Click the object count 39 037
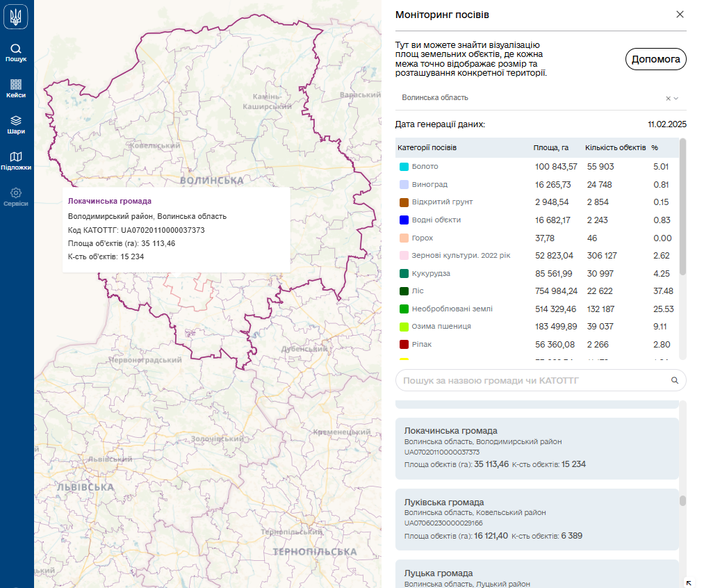This screenshot has width=704, height=588. [600, 326]
